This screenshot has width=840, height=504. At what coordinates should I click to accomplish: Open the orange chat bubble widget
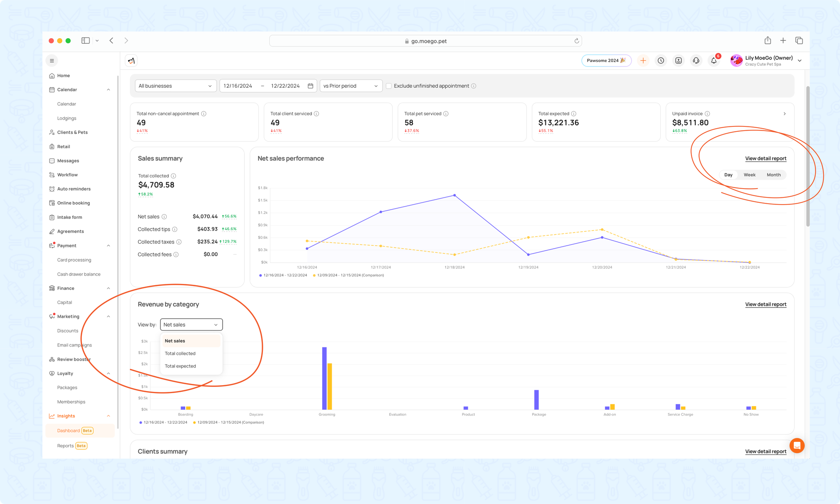click(x=797, y=446)
